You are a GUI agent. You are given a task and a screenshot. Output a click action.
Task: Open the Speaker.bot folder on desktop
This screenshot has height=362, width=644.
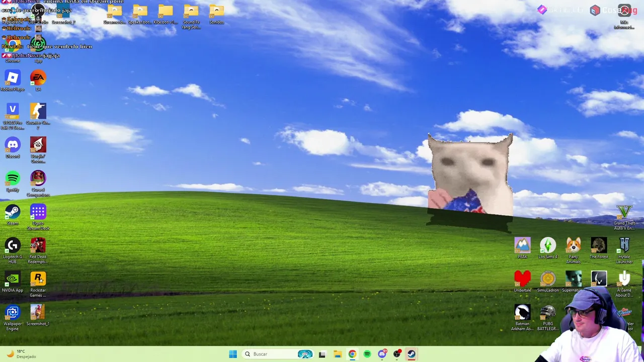tap(140, 14)
